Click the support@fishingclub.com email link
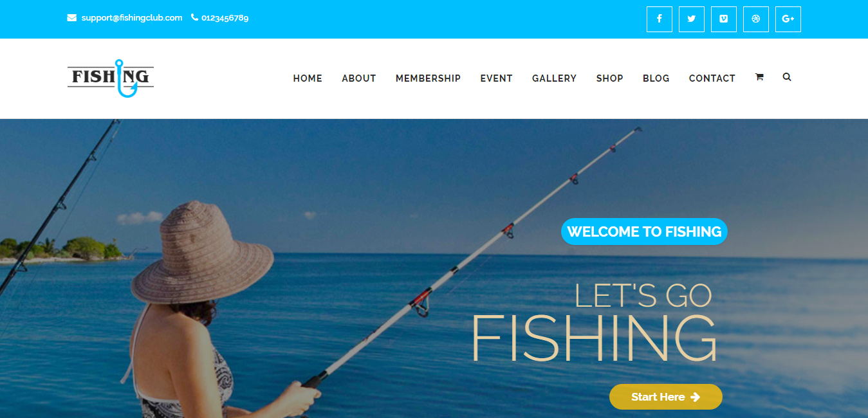 [132, 18]
